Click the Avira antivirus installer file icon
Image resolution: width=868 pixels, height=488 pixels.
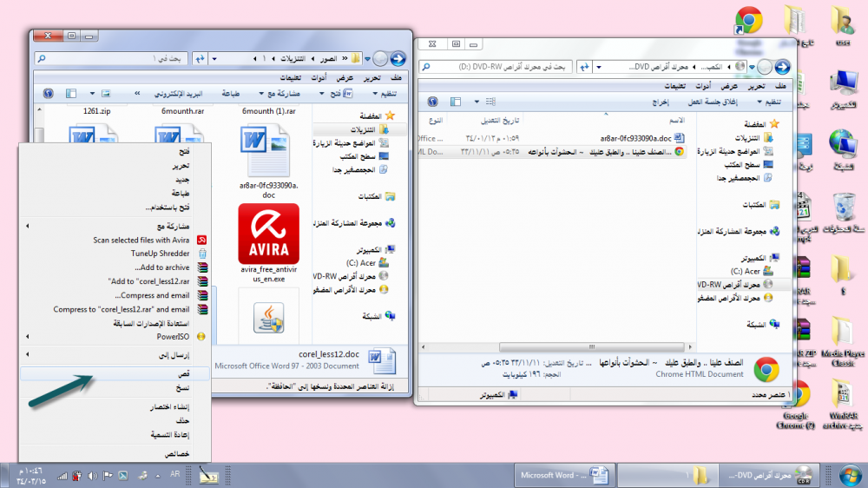pyautogui.click(x=268, y=234)
